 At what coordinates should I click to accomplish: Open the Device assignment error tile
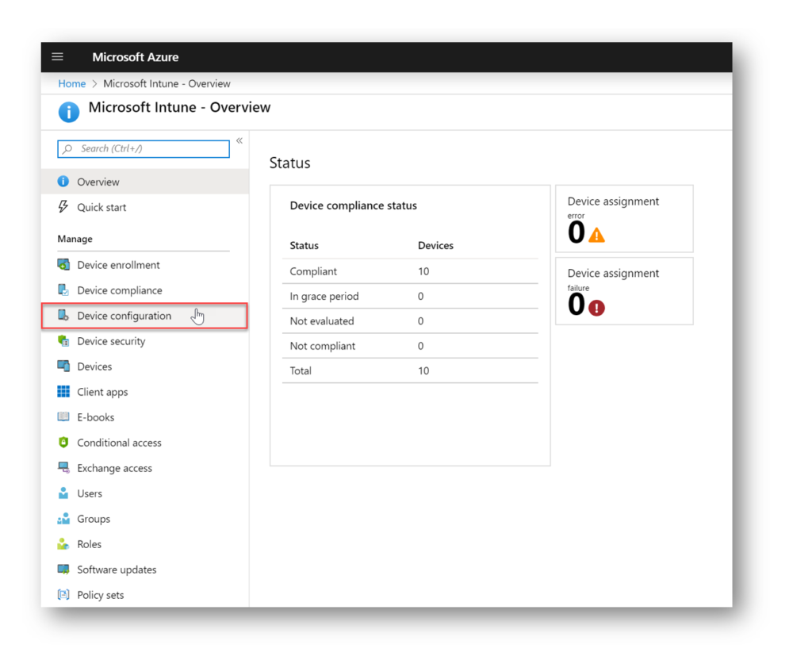(624, 219)
